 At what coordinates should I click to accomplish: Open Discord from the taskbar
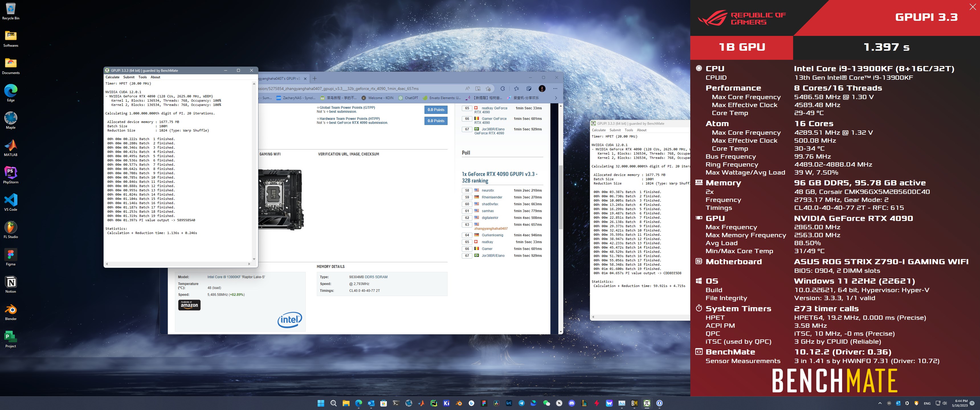pos(571,403)
